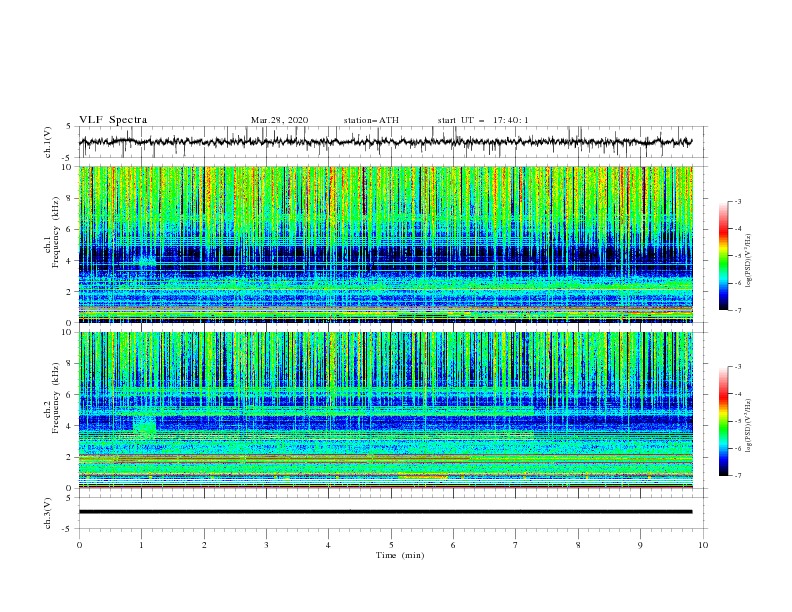Click the "10" tick on the time axis
This screenshot has width=792, height=612.
pyautogui.click(x=703, y=545)
